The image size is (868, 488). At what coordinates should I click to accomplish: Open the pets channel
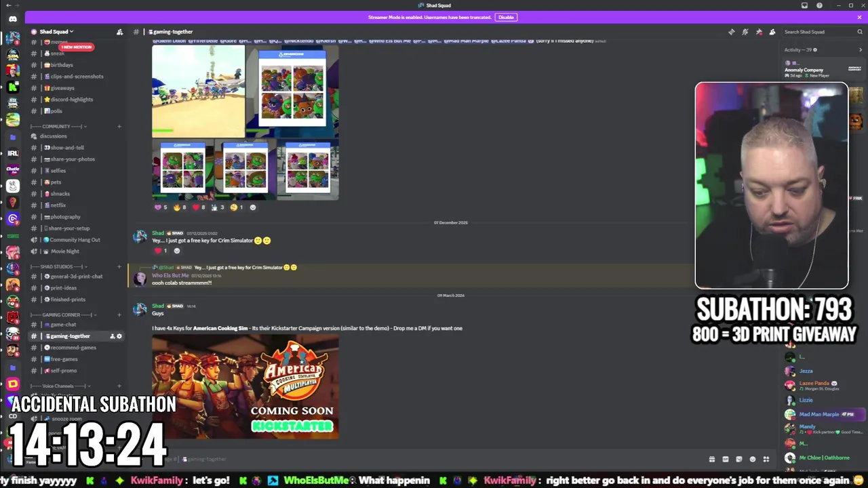pyautogui.click(x=77, y=182)
